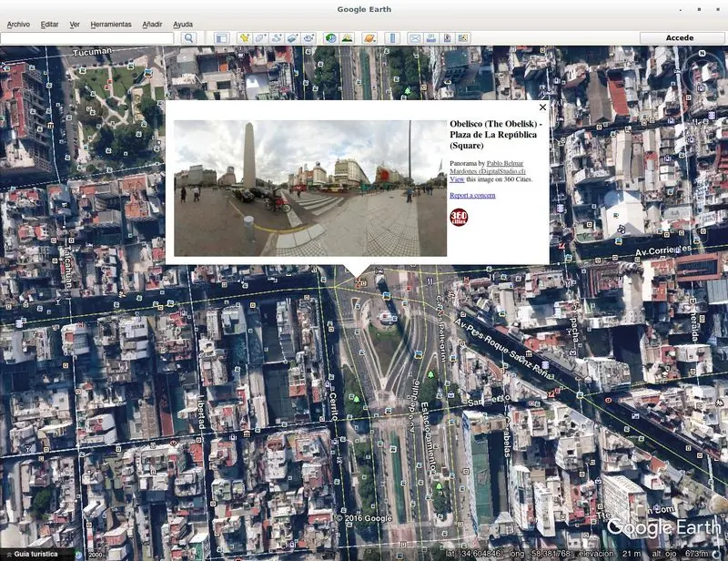
Task: Expand the Guía turística panel
Action: (x=33, y=554)
